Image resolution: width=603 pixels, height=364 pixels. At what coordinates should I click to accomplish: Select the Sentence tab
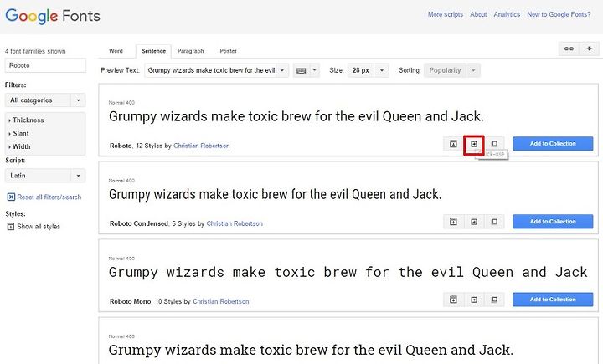click(153, 51)
